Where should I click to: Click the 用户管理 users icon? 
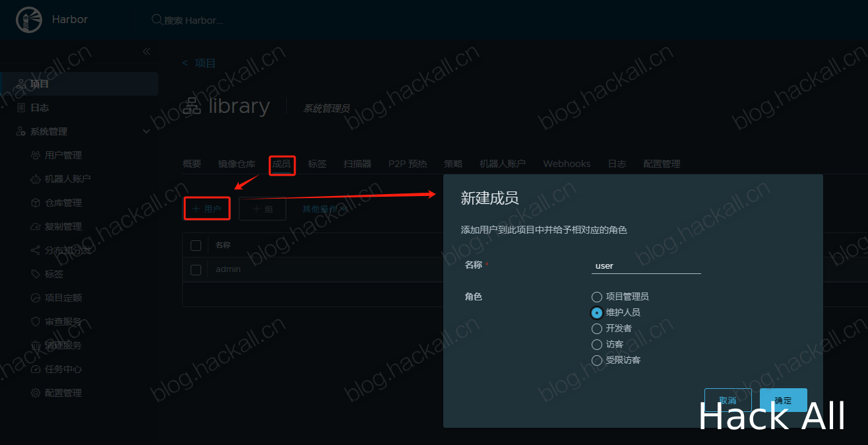36,155
